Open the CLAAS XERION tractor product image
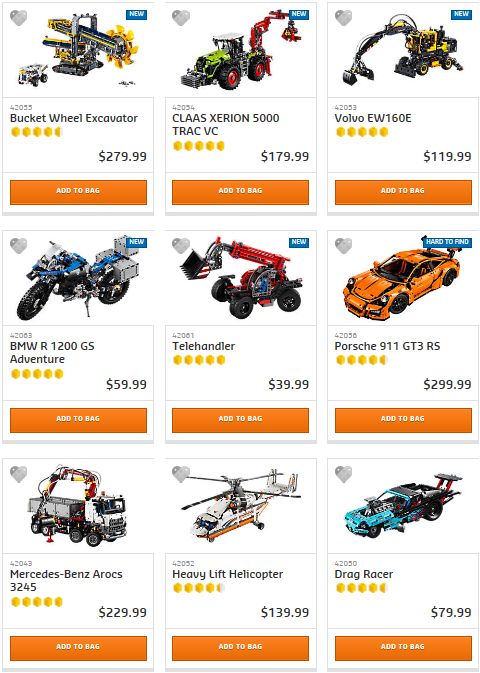Image resolution: width=480 pixels, height=673 pixels. (x=240, y=50)
